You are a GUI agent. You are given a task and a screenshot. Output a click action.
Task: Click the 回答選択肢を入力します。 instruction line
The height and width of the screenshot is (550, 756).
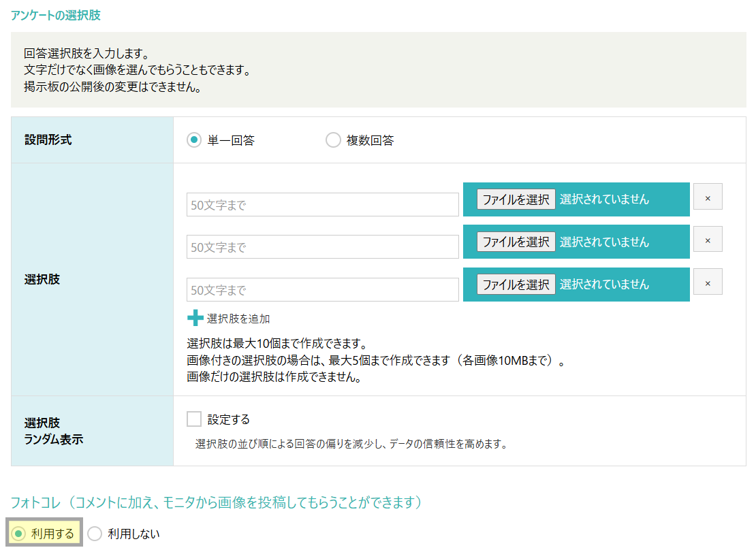click(86, 54)
